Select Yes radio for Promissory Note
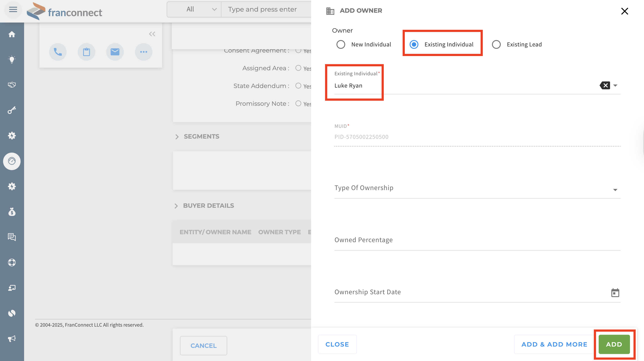 tap(298, 103)
